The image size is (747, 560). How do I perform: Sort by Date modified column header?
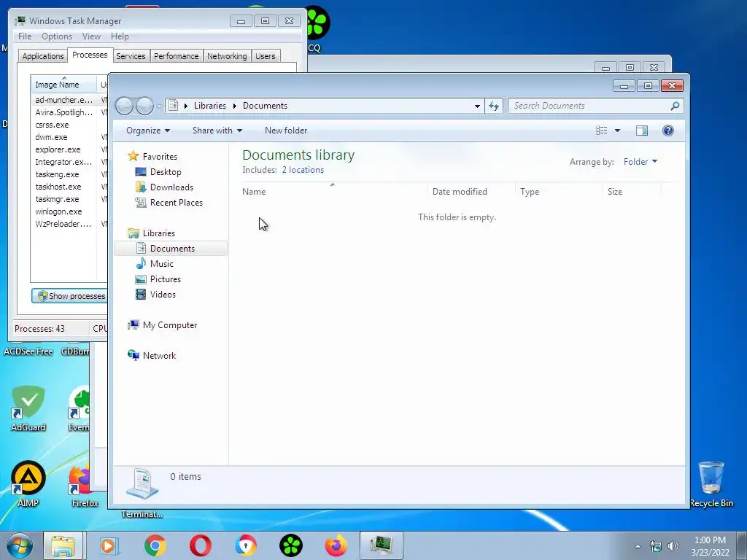pos(471,192)
